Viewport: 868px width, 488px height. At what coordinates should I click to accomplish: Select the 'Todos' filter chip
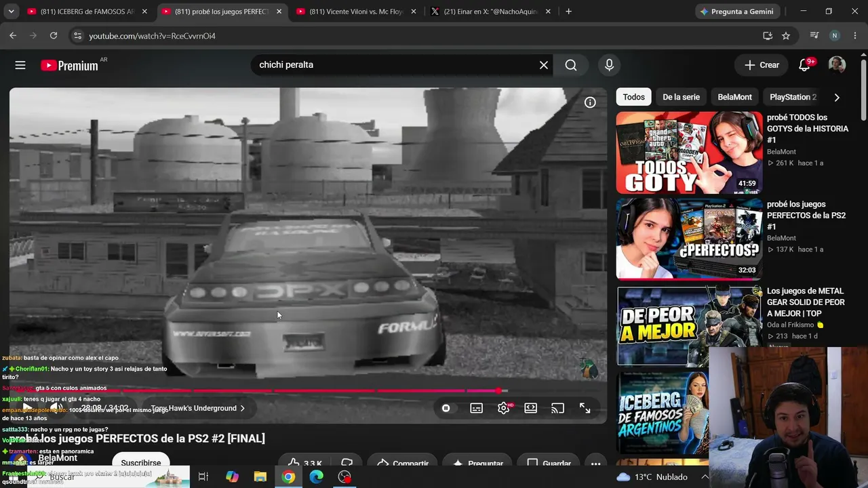tap(633, 97)
